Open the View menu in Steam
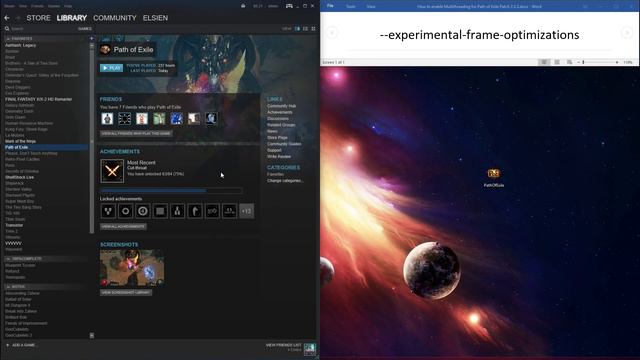Screen dimensions: 640x360 [x=23, y=6]
